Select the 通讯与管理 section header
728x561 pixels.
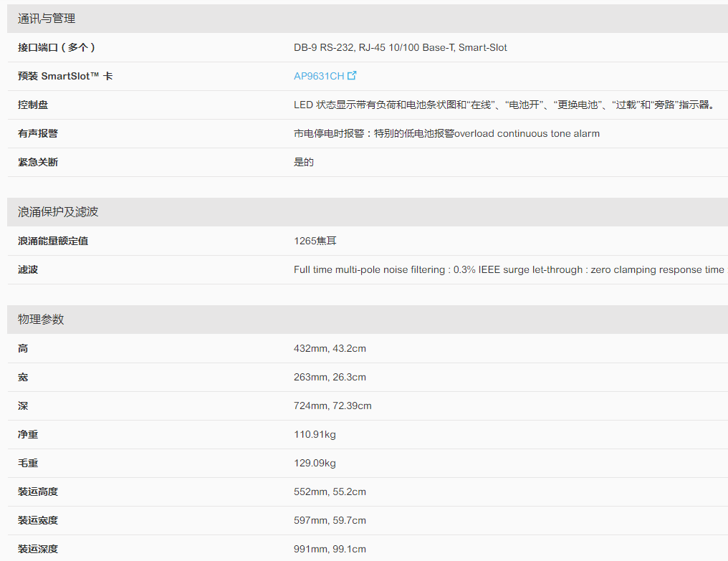47,19
